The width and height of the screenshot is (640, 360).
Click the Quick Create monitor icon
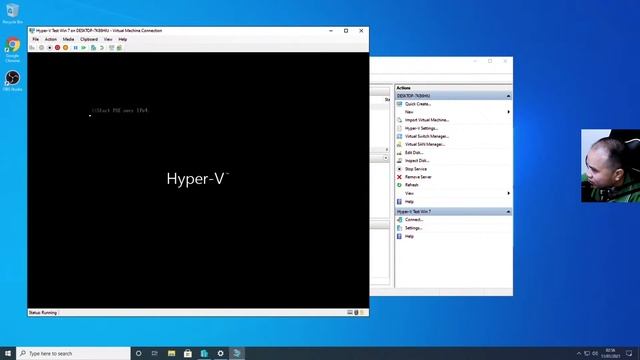(x=400, y=104)
